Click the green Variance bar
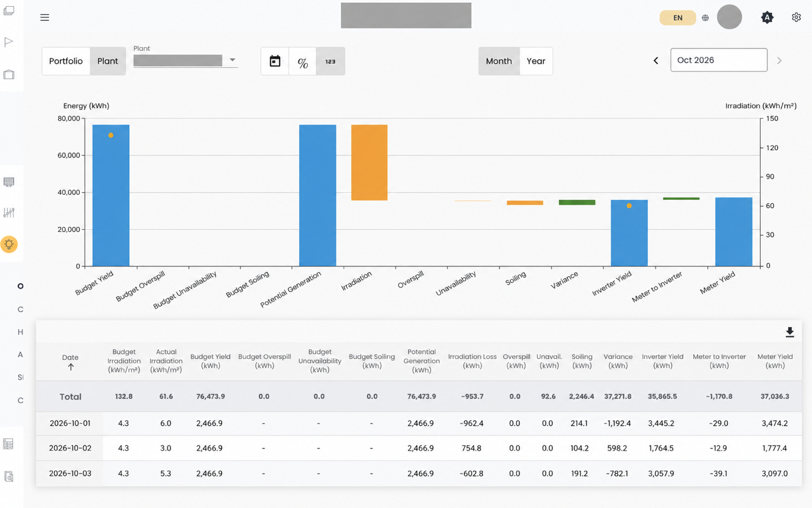812x508 pixels. (x=577, y=202)
